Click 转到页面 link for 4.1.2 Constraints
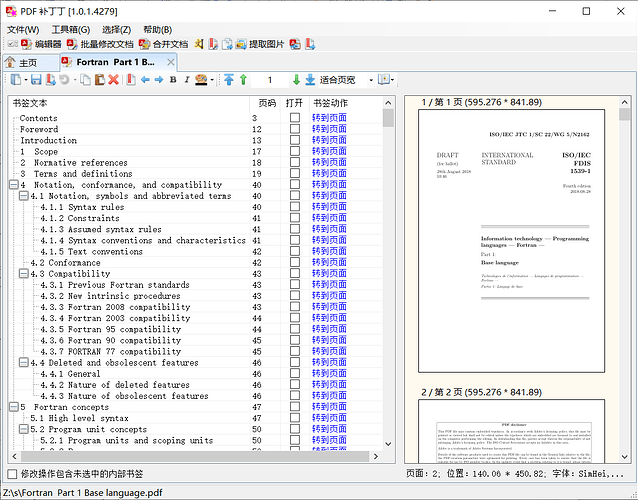Viewport: 638px width, 500px height. [x=329, y=218]
